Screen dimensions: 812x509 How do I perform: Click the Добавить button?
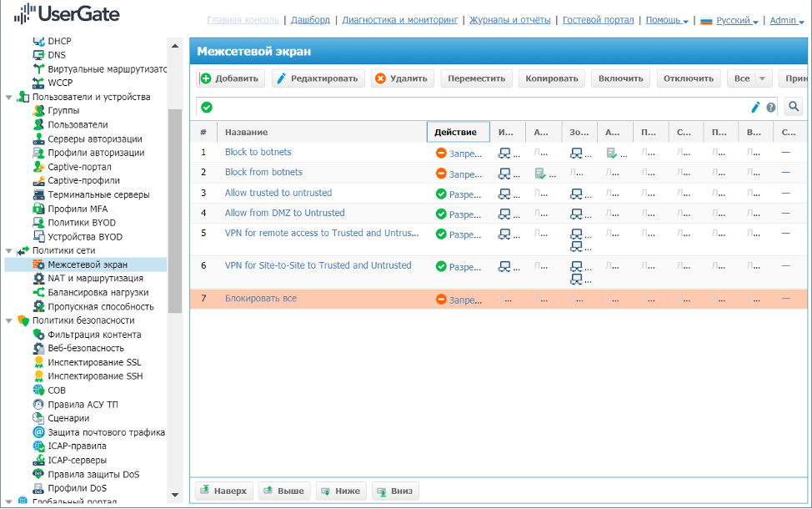(231, 78)
